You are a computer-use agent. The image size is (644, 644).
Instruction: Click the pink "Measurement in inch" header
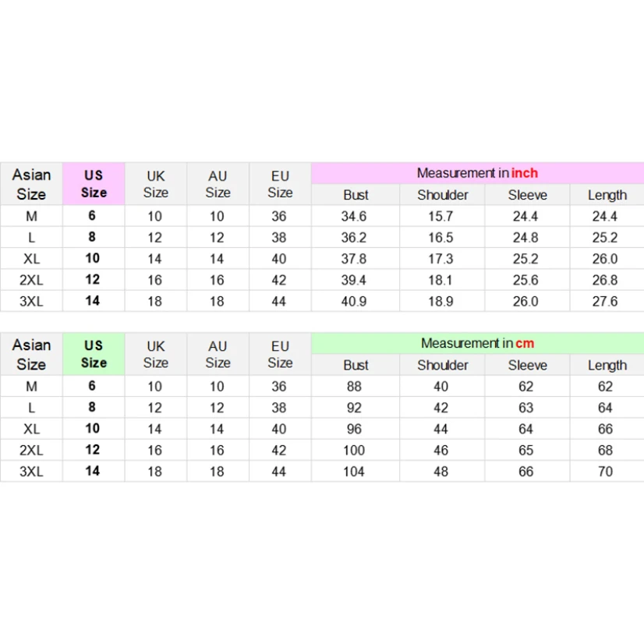pos(477,173)
